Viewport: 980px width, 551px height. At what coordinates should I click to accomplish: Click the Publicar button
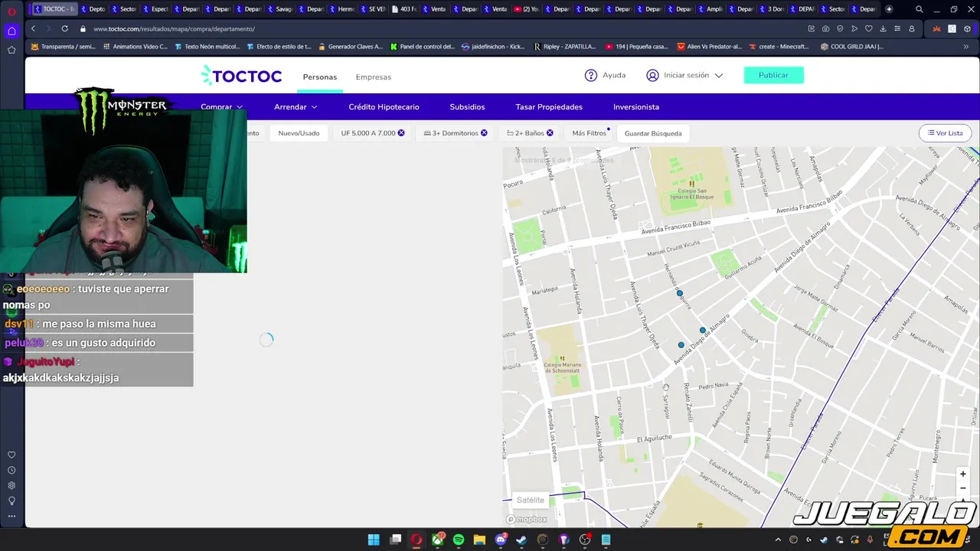(773, 75)
